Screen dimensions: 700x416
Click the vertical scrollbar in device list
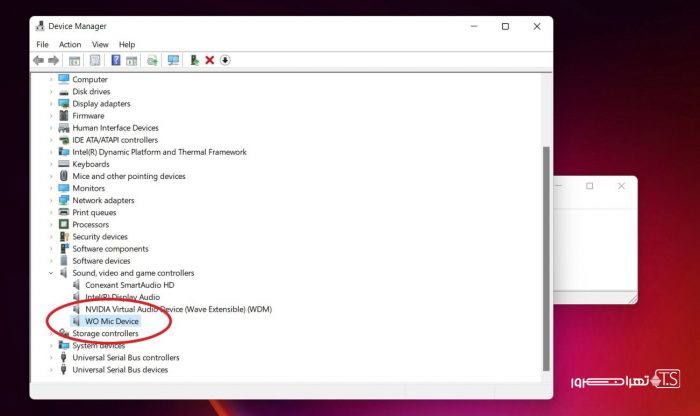(x=545, y=250)
